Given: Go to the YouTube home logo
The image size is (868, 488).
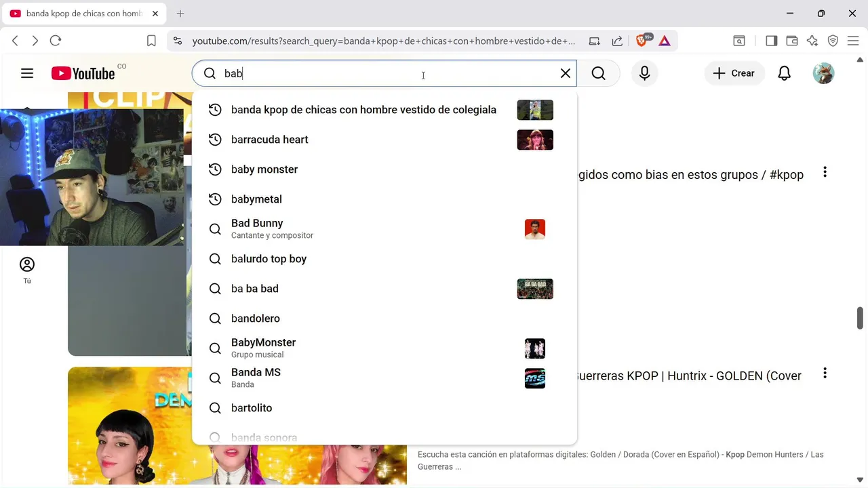Looking at the screenshot, I should pyautogui.click(x=83, y=73).
